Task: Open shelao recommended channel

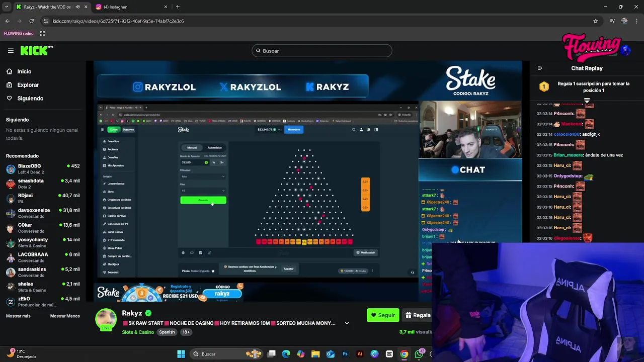Action: point(43,287)
